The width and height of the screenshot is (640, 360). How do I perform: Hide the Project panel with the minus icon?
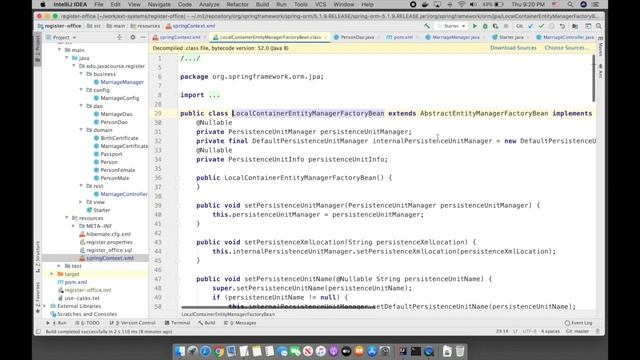(x=143, y=37)
